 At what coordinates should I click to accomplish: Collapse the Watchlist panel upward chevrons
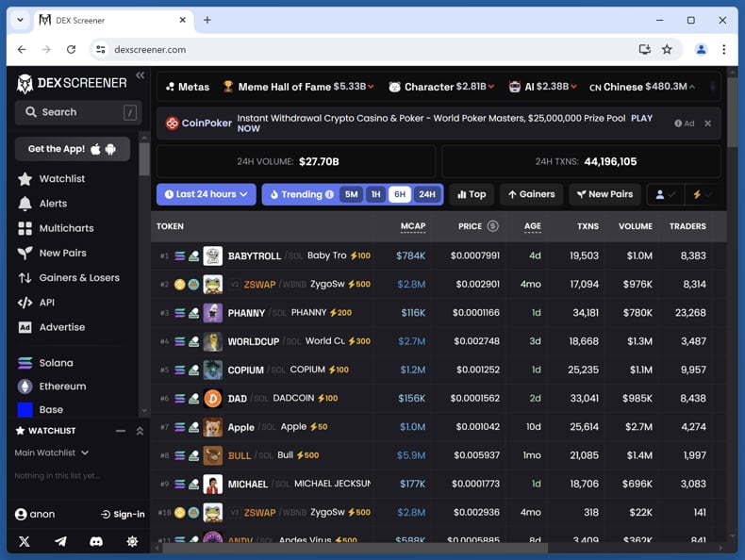point(140,431)
